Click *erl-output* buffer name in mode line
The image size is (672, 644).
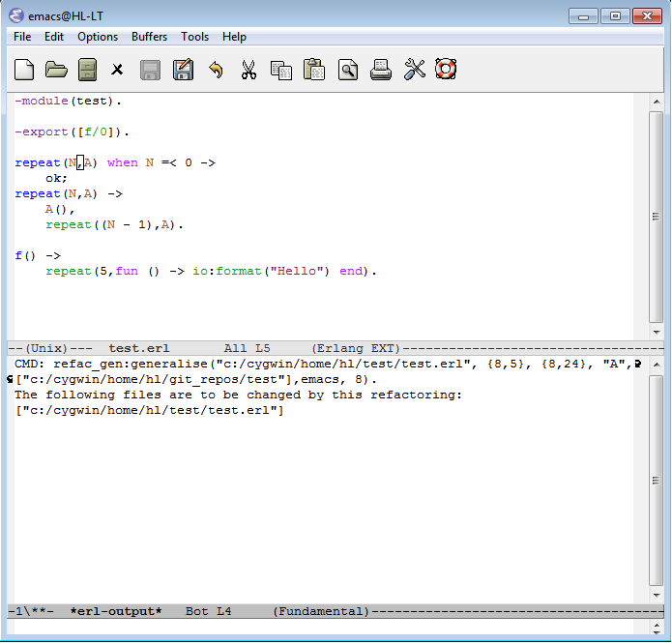pos(116,611)
